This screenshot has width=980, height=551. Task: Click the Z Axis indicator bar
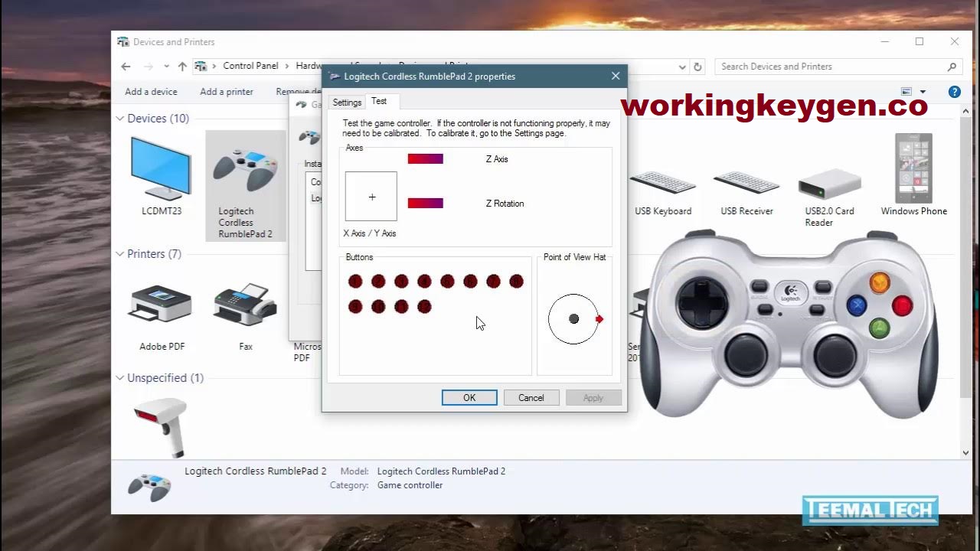(x=425, y=158)
